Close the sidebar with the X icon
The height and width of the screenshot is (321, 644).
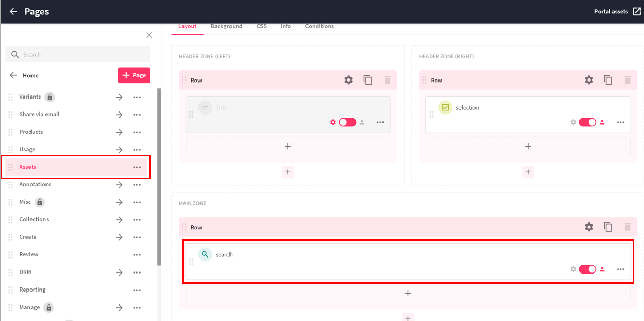click(149, 35)
